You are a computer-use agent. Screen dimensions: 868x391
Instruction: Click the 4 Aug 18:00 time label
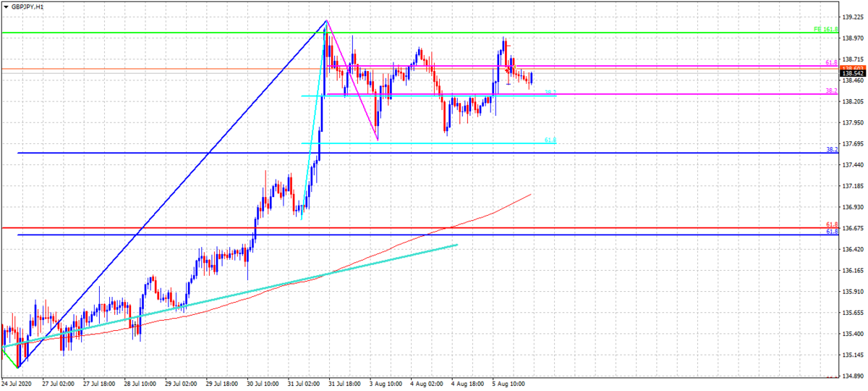468,383
